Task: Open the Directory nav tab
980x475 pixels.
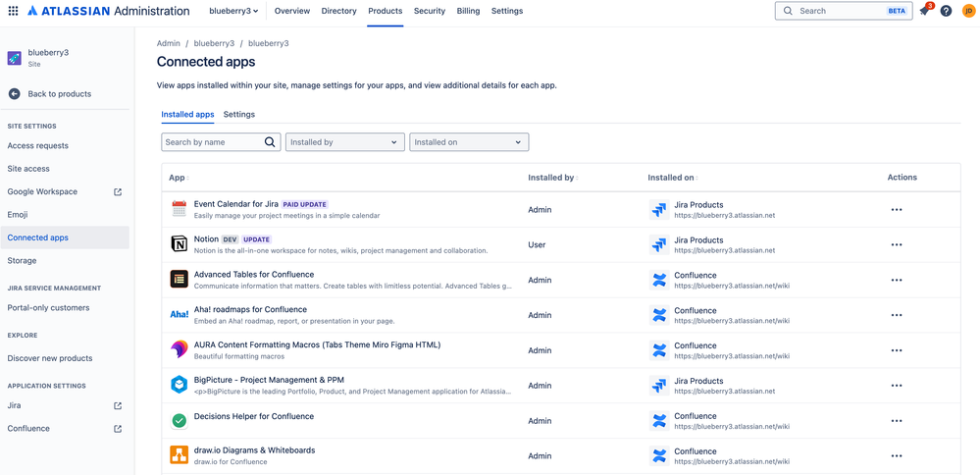Action: (338, 11)
